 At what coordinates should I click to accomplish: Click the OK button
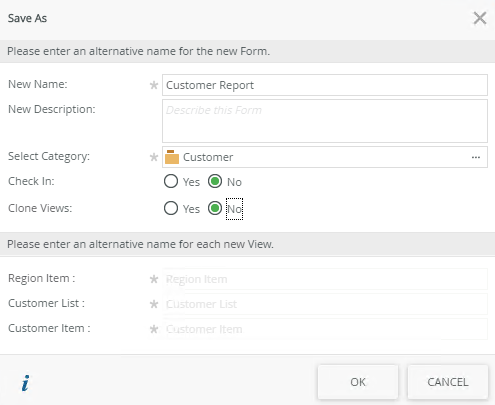click(x=358, y=382)
